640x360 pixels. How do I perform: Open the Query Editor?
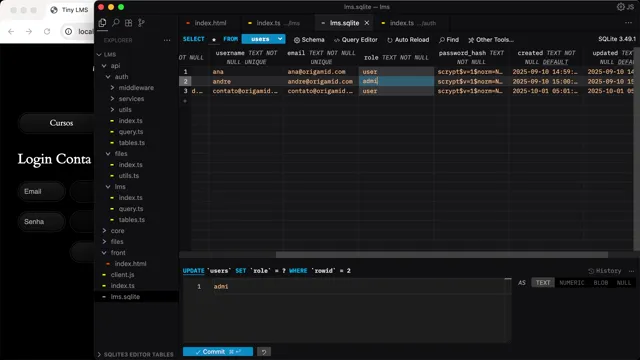pyautogui.click(x=356, y=40)
